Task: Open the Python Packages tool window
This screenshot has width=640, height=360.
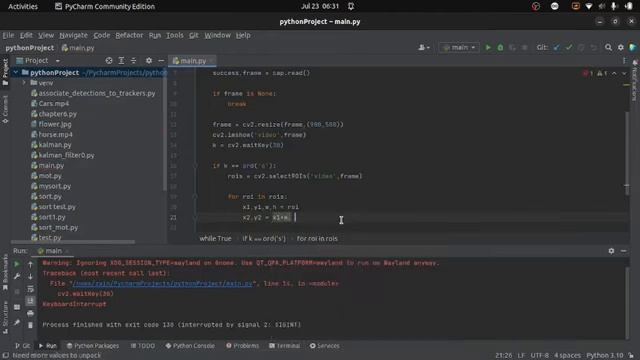Action: click(x=93, y=346)
